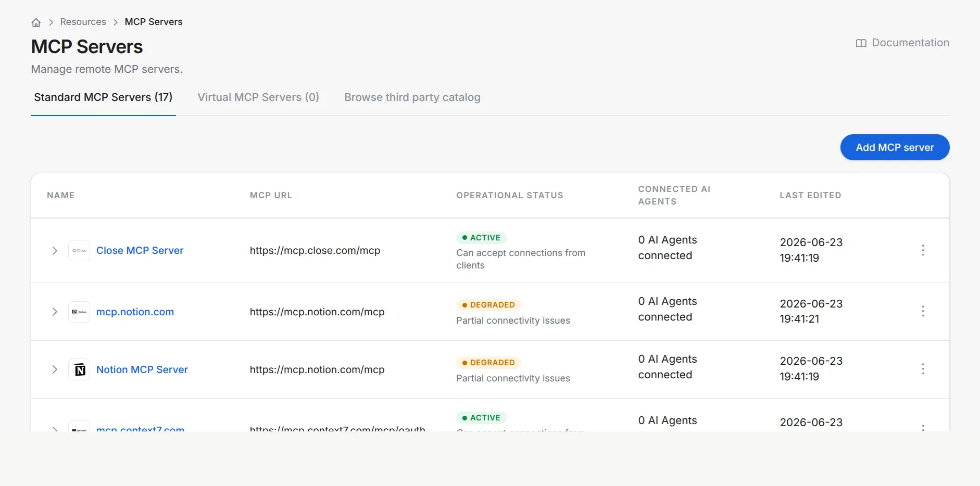Click the Documentation book icon

[861, 43]
